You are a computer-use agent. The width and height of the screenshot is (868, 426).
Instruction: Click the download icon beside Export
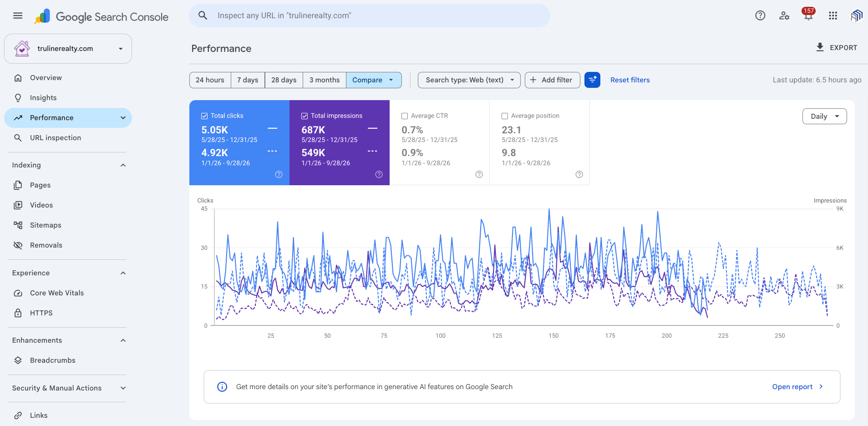click(820, 47)
